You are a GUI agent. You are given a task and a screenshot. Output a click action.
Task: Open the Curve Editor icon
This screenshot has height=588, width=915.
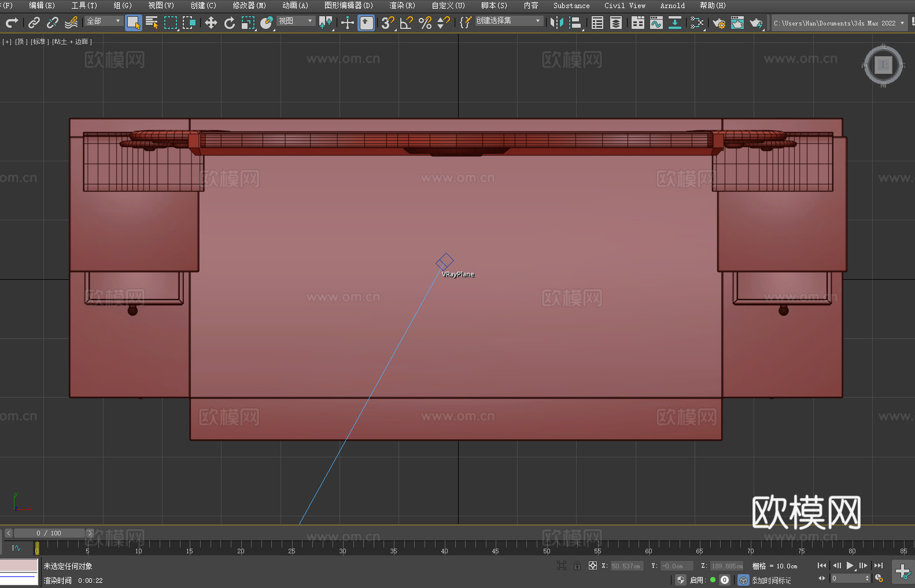click(656, 23)
